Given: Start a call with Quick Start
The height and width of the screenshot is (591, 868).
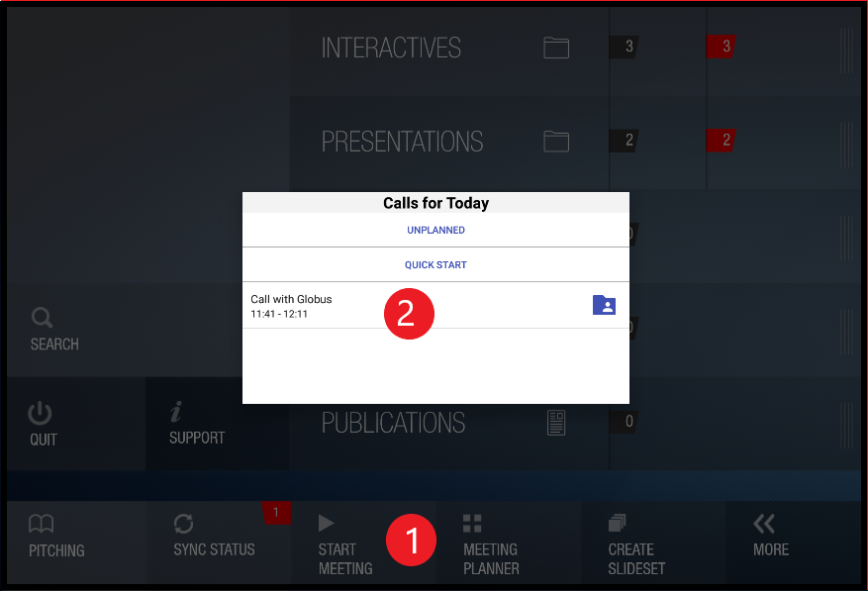Looking at the screenshot, I should point(435,265).
